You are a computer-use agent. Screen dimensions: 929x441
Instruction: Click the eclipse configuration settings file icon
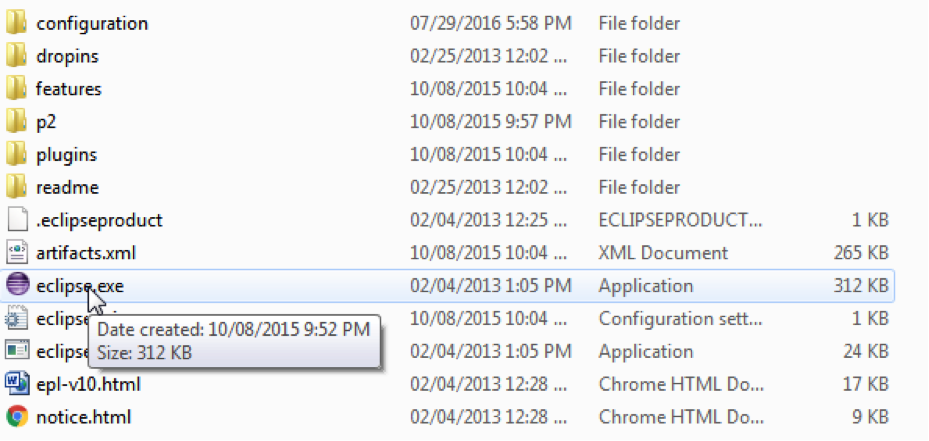tap(17, 318)
